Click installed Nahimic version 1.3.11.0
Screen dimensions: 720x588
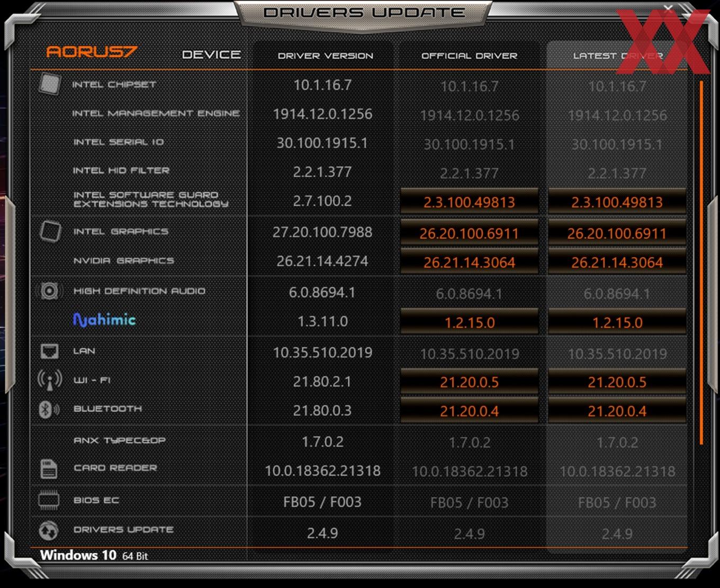[322, 321]
